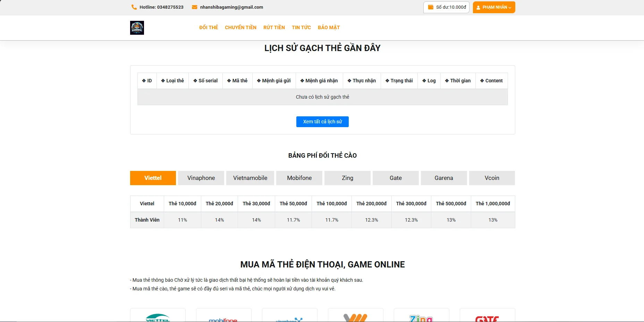This screenshot has width=644, height=322.
Task: Open the ĐỔI THẺ menu
Action: pos(209,27)
